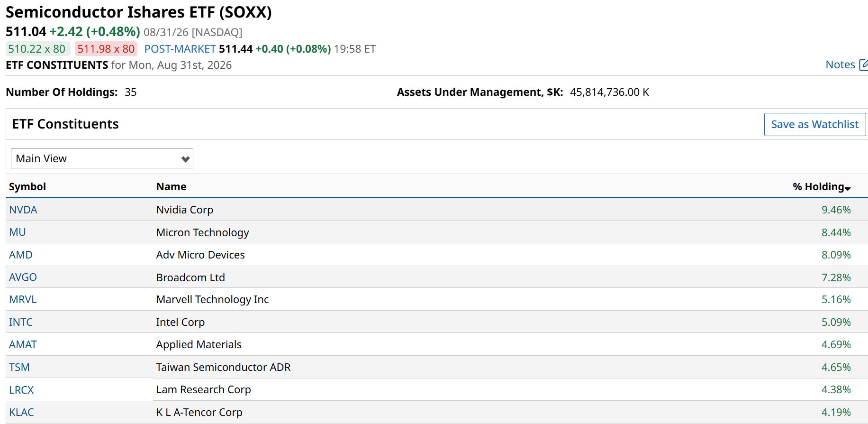Viewport: 868px width, 424px height.
Task: Sort table by Symbol column
Action: 27,186
